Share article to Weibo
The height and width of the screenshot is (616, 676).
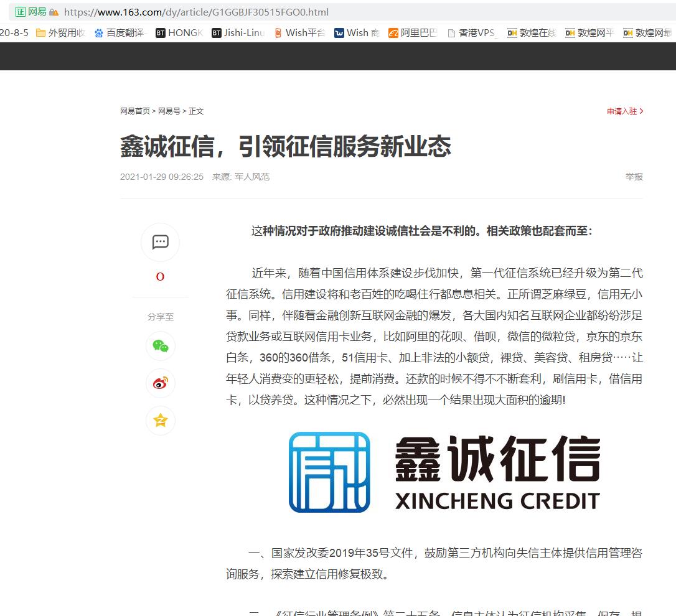click(161, 383)
